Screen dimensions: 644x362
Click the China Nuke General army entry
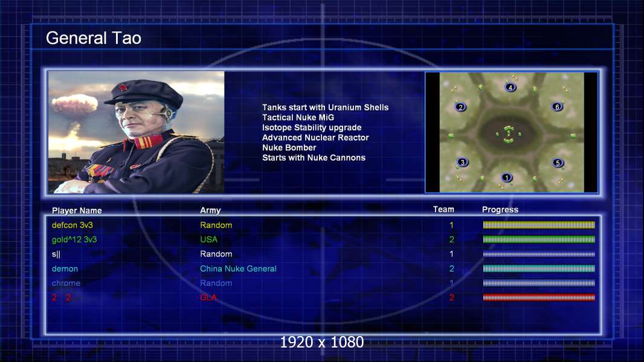click(x=238, y=269)
